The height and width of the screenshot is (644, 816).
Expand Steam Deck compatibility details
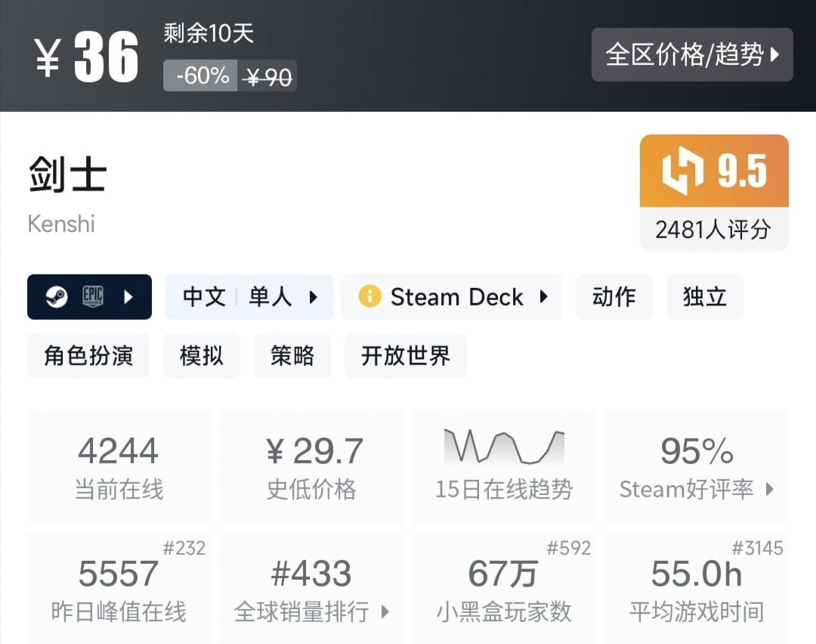(546, 296)
